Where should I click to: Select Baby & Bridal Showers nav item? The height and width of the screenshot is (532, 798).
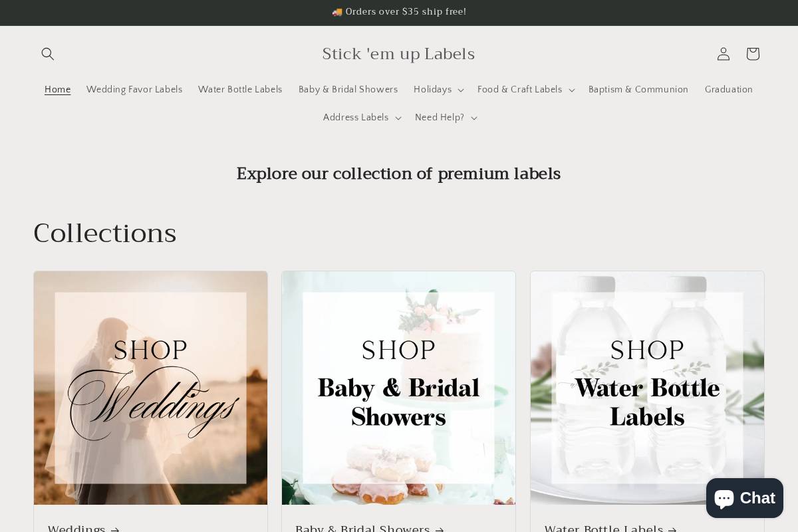tap(348, 90)
